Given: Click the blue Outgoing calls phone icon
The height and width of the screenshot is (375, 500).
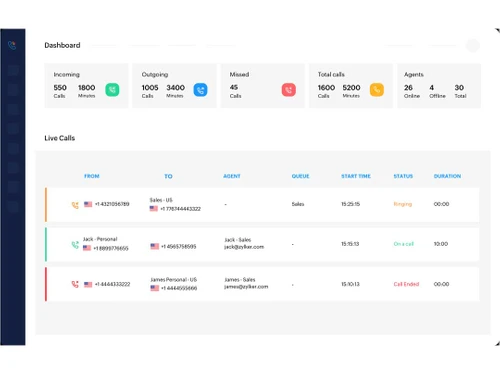Looking at the screenshot, I should tap(200, 90).
